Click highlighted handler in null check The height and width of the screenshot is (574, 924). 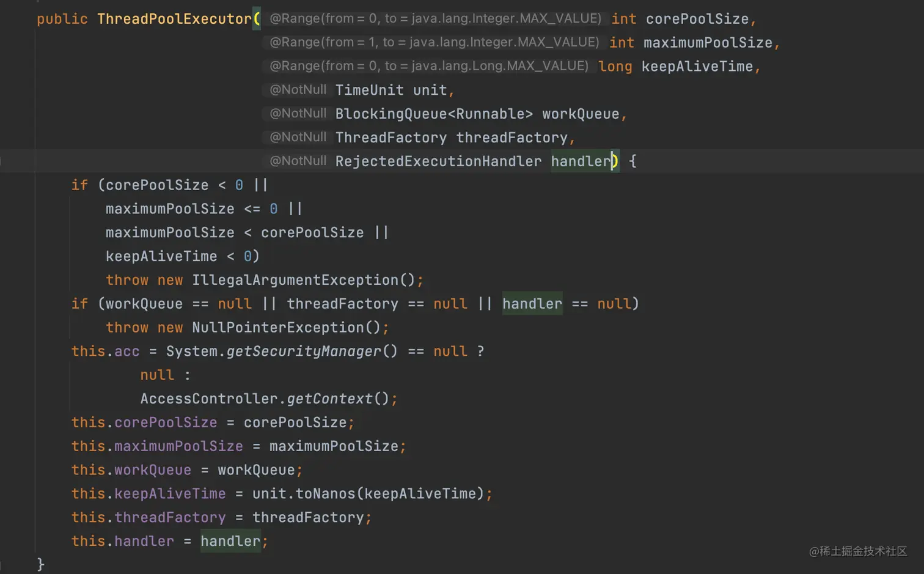tap(532, 304)
